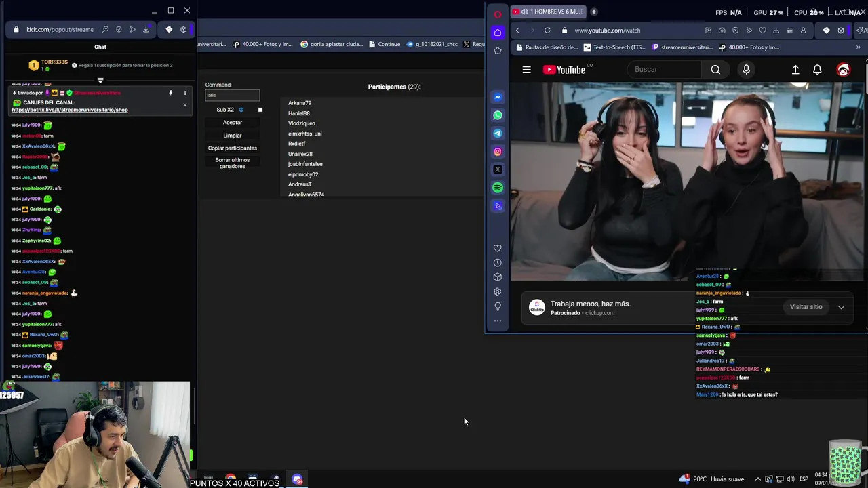This screenshot has width=868, height=488.
Task: Click the Command input field
Action: 233,95
